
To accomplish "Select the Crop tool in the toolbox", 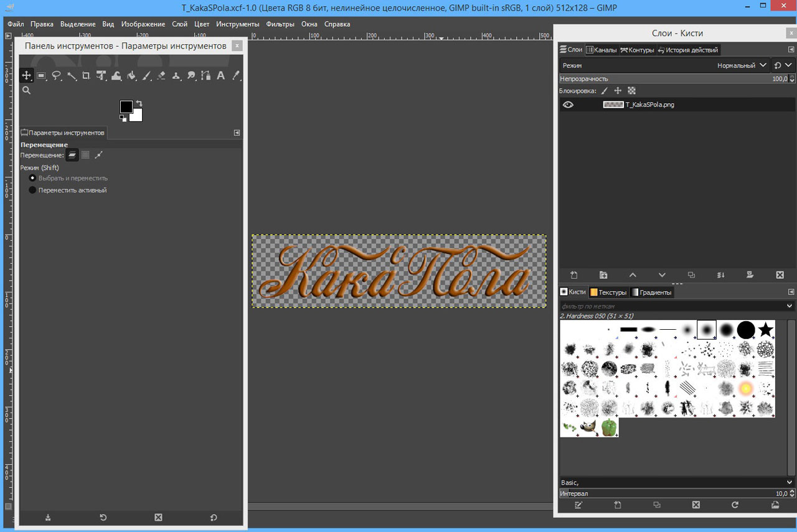I will pyautogui.click(x=86, y=76).
